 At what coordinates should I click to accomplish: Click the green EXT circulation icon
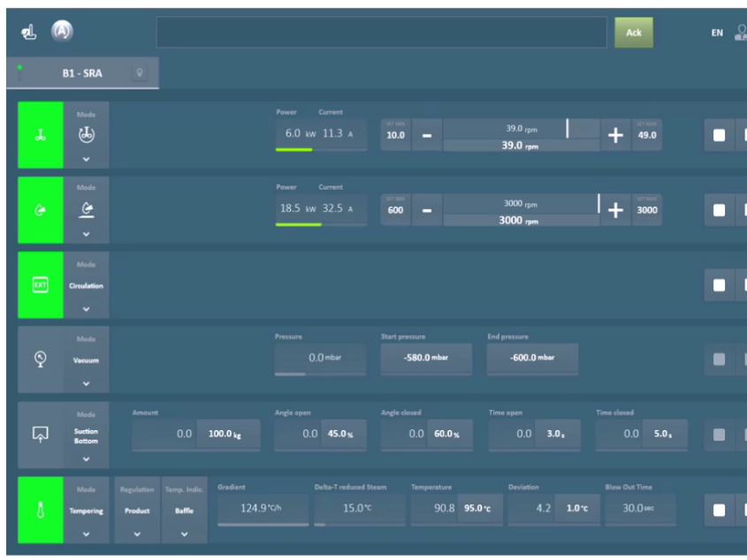[41, 285]
